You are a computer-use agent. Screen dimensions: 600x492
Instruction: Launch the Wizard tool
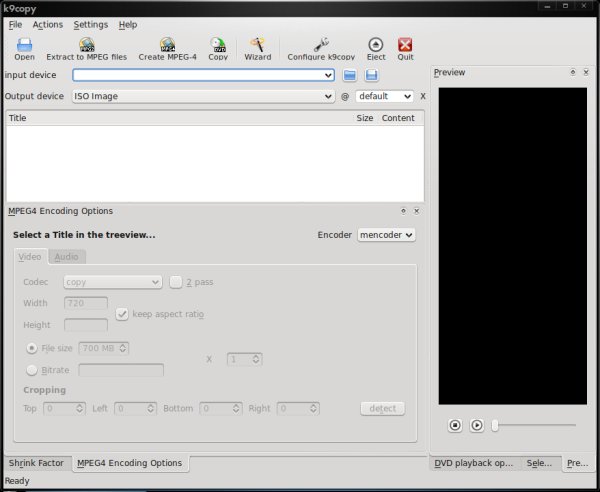[x=257, y=49]
